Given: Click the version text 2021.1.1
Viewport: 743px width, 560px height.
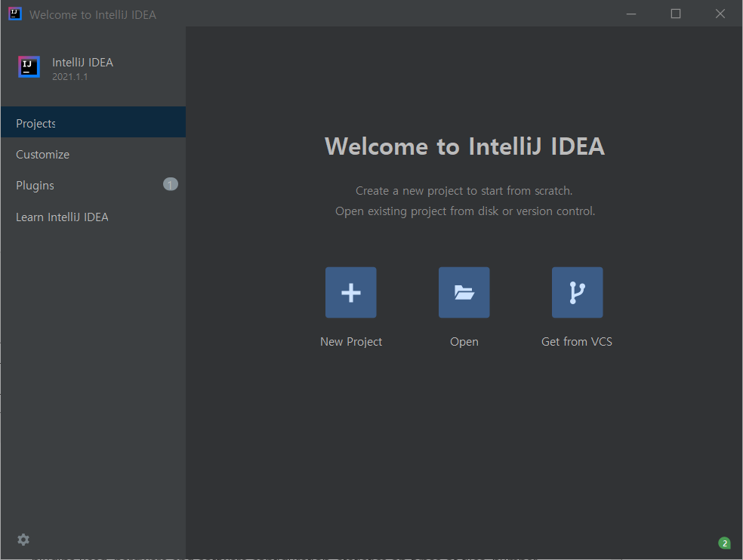Looking at the screenshot, I should tap(69, 77).
